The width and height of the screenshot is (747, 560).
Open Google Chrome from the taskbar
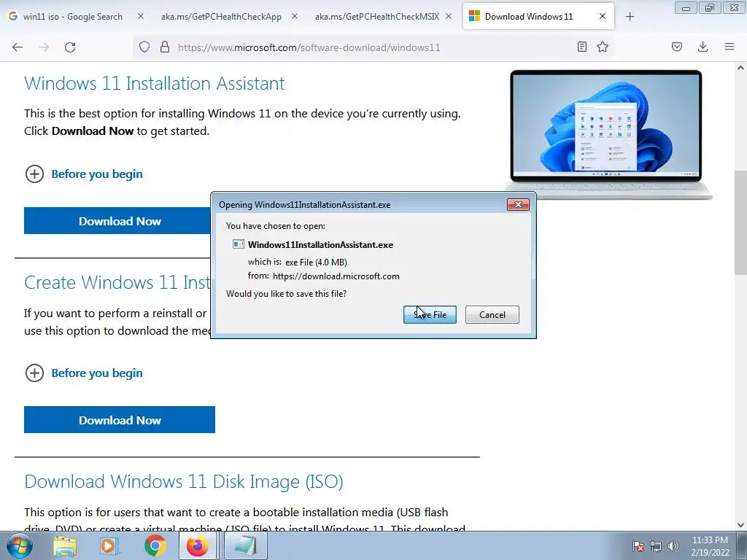155,545
